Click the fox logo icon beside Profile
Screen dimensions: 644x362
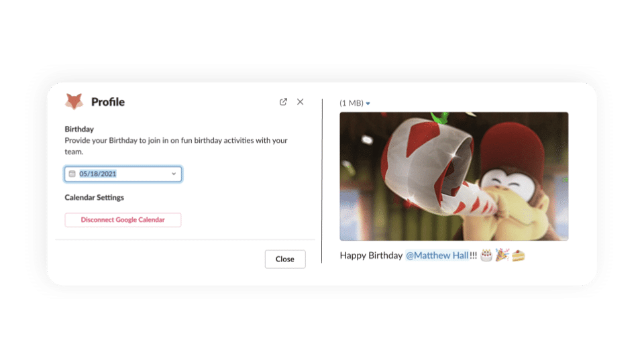(74, 101)
